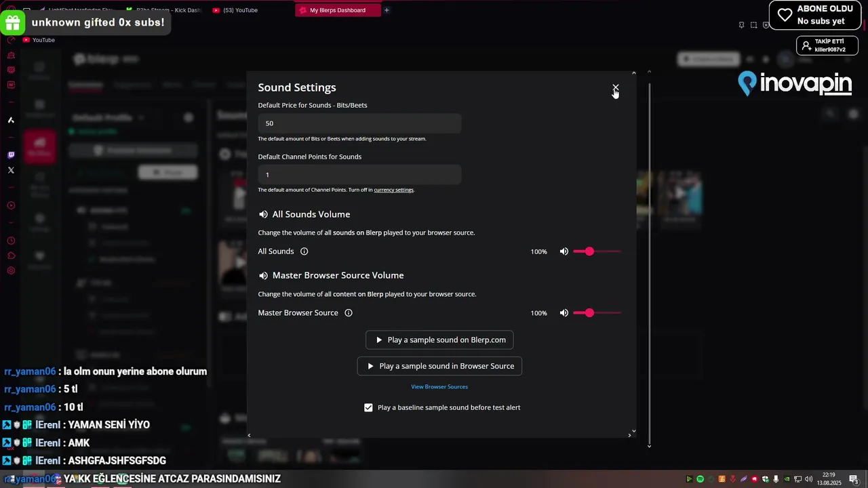
Task: Close the Sound Settings dialog
Action: click(616, 88)
